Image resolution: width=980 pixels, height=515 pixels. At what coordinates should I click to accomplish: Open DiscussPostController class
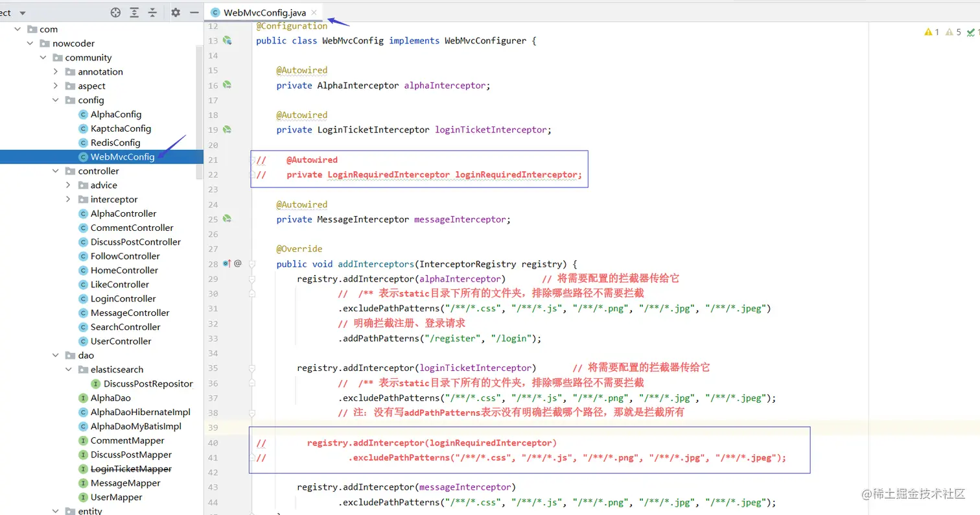point(135,242)
